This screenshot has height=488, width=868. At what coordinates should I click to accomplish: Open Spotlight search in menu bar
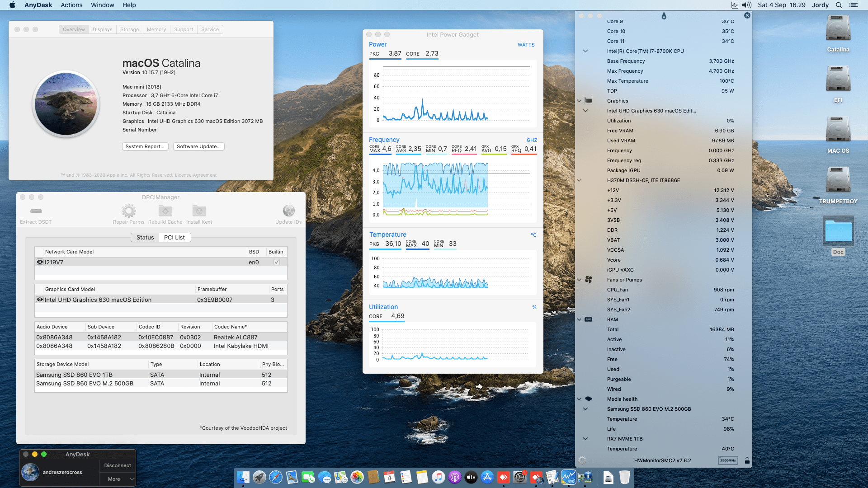point(839,5)
